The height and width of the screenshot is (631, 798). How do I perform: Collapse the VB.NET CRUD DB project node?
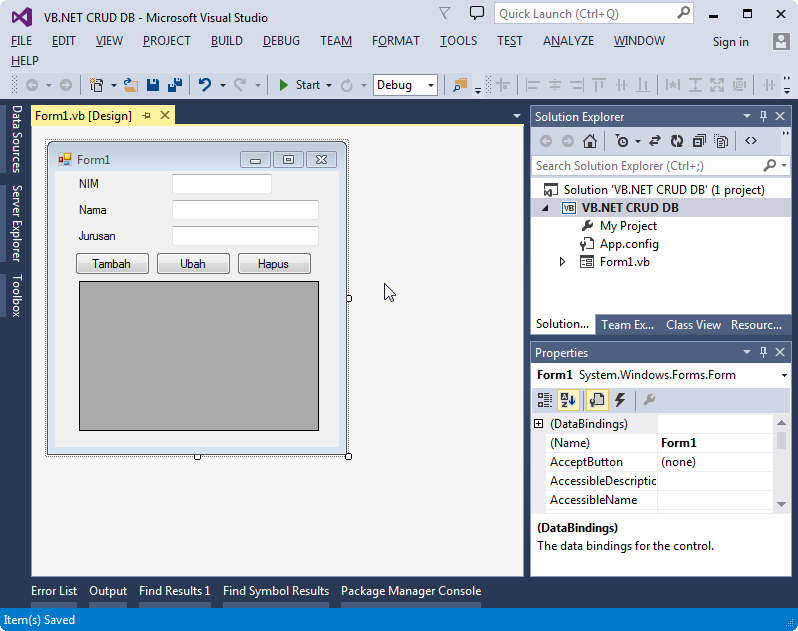(x=545, y=208)
